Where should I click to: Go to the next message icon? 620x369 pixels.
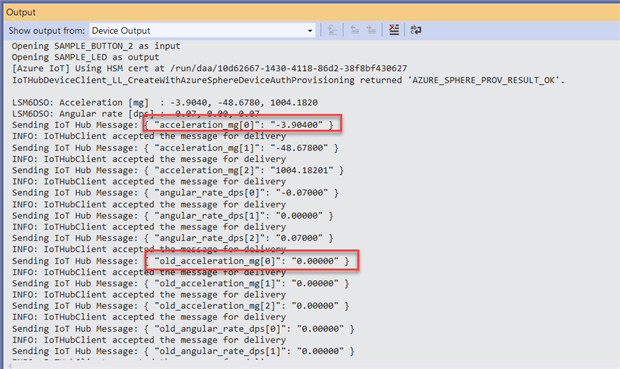371,30
